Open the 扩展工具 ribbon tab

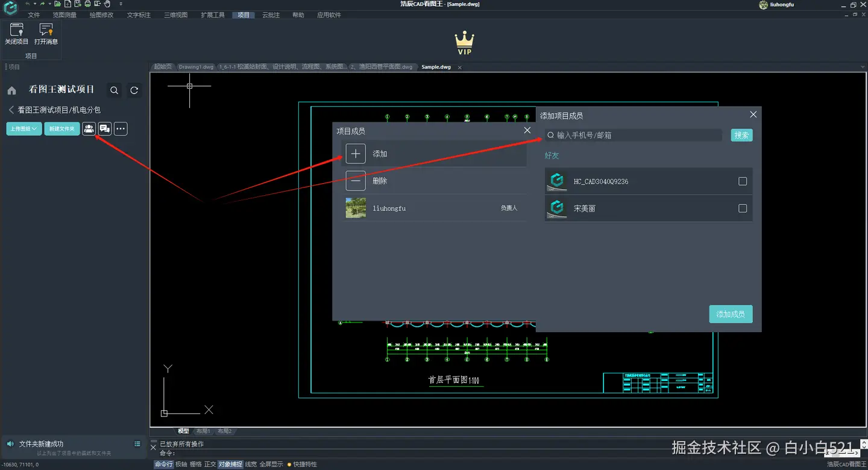(x=213, y=15)
